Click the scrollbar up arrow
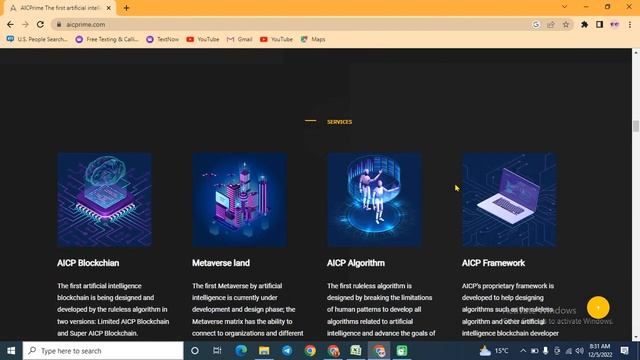Viewport: 640px width, 360px height. (x=636, y=52)
